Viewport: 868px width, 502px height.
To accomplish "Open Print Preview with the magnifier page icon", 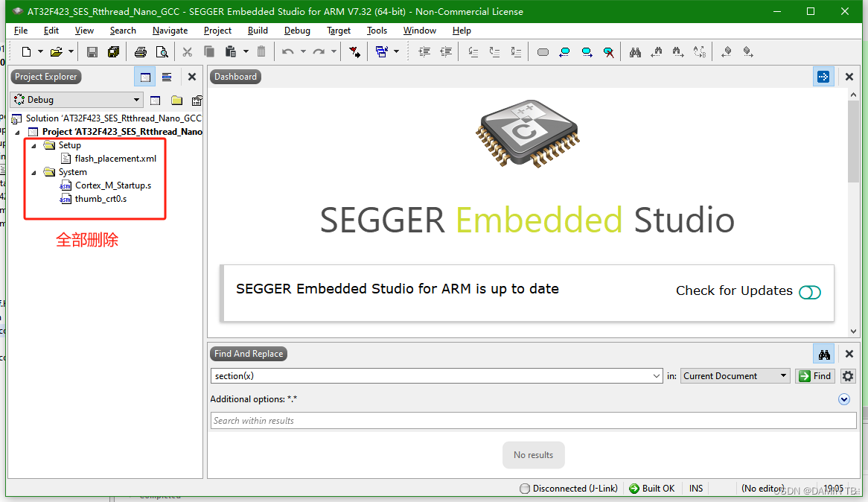I will [x=162, y=52].
